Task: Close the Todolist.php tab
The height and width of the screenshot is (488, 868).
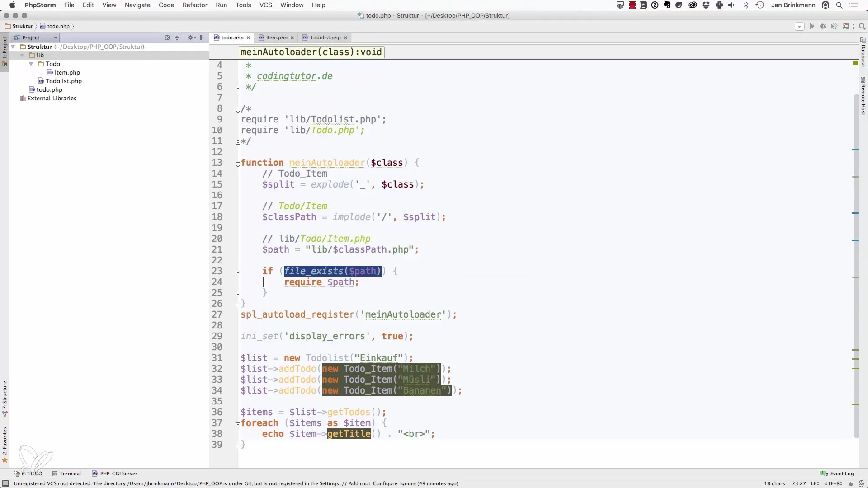Action: point(345,38)
